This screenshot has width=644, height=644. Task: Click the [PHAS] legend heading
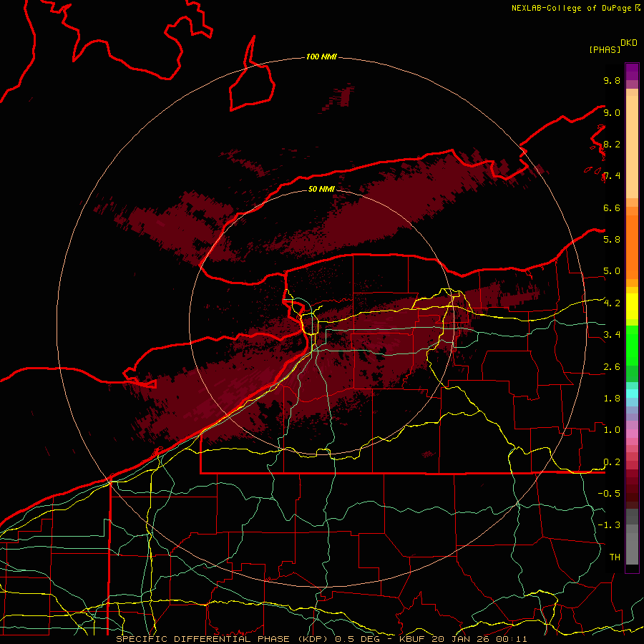click(x=605, y=49)
